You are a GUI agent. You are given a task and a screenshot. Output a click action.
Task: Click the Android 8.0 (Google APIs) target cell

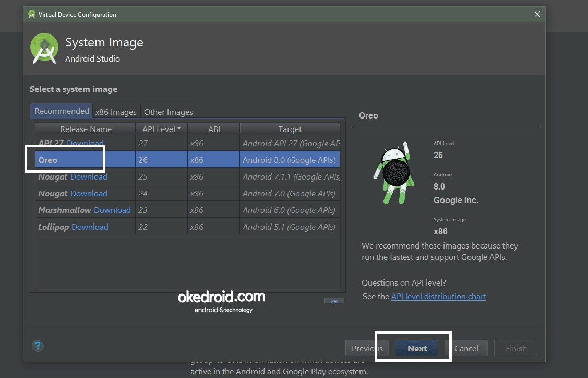(x=290, y=160)
